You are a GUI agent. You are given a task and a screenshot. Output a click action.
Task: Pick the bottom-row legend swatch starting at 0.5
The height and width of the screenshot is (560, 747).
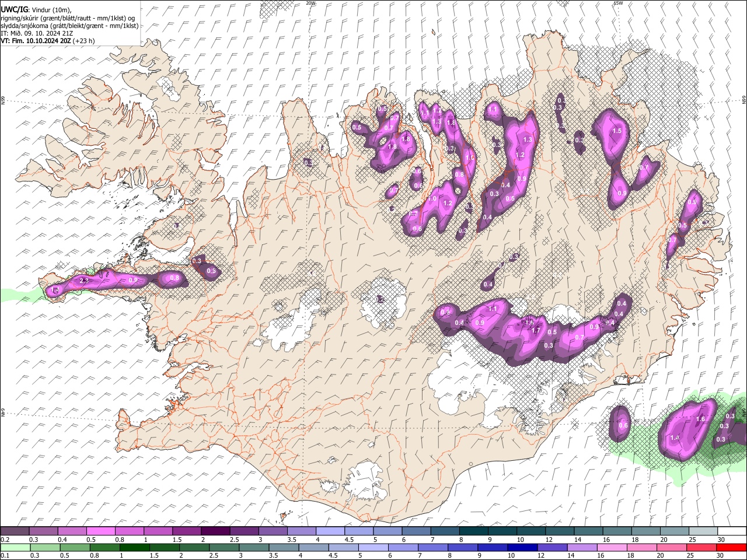point(74,548)
